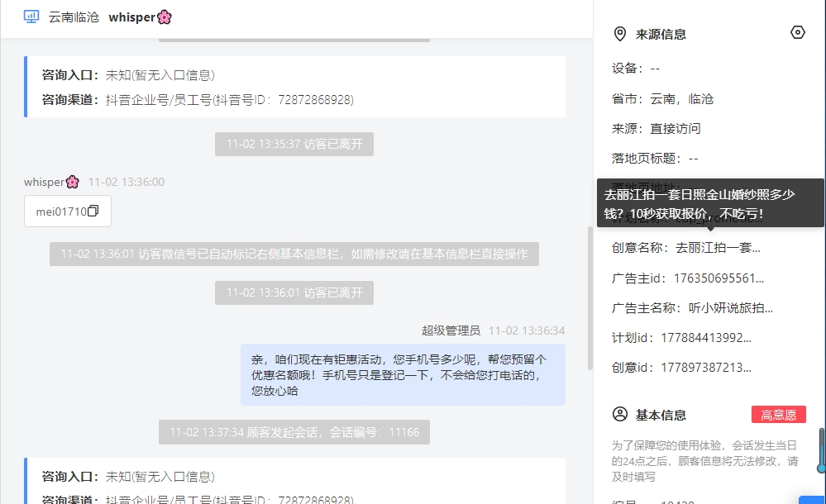Viewport: 826px width, 504px height.
Task: Click the 超级管理员 sender label
Action: click(451, 330)
